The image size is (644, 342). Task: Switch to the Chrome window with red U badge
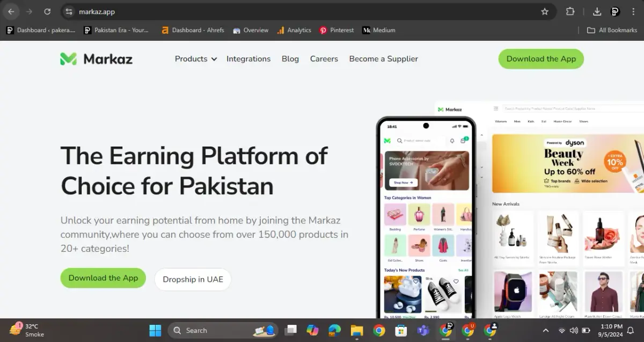pos(468,330)
